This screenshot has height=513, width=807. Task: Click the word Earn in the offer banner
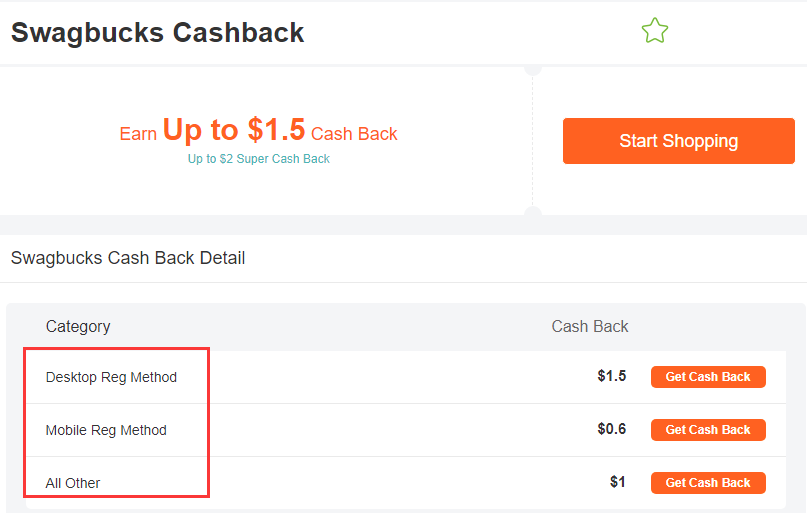click(138, 134)
